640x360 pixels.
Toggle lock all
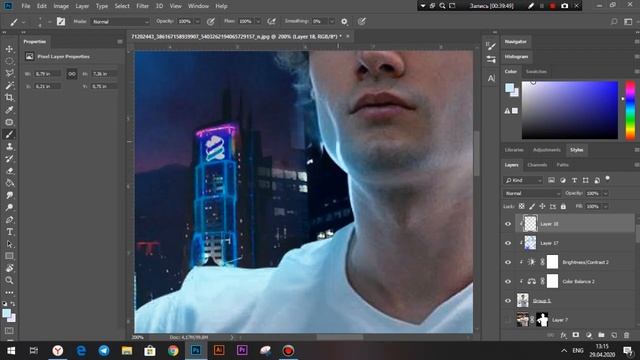563,207
